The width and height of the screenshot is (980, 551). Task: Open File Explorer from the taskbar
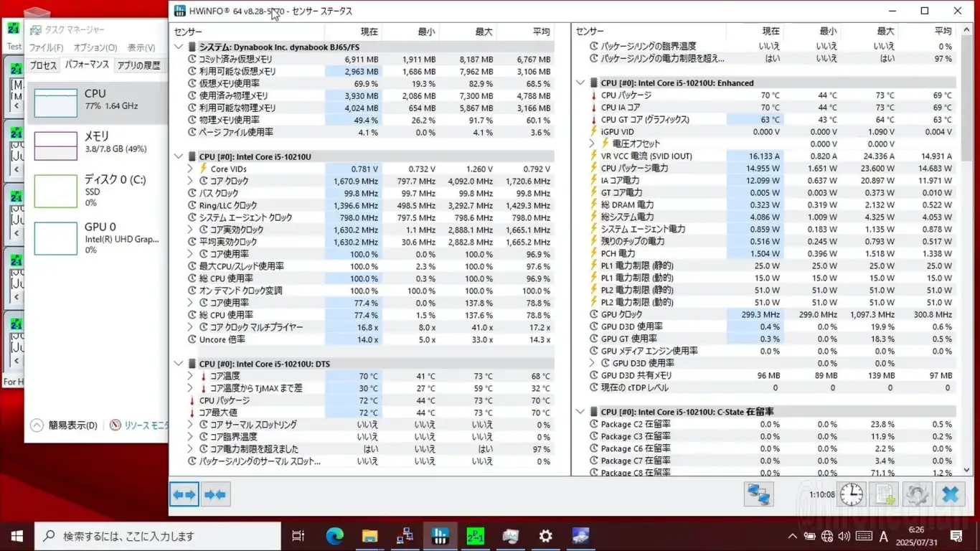(369, 535)
